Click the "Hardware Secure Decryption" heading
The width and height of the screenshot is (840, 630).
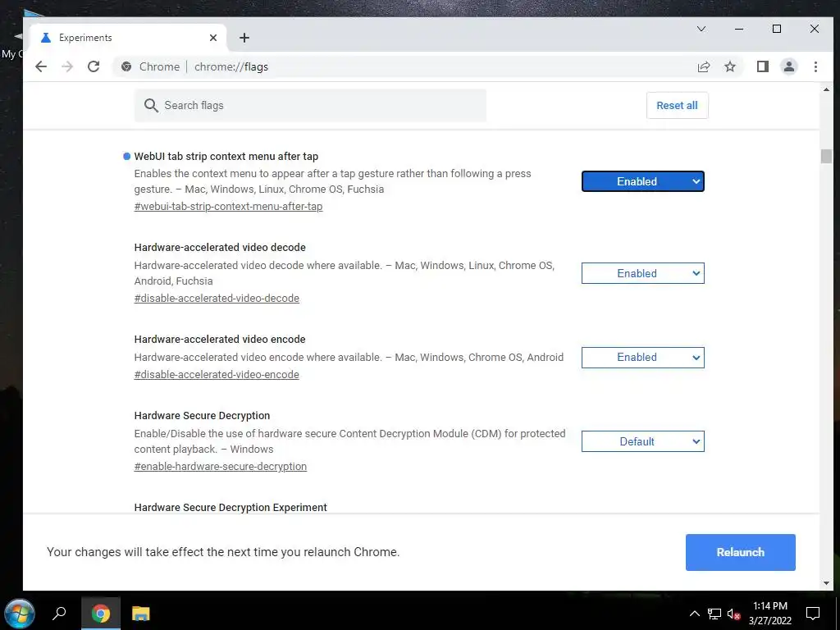pos(202,416)
